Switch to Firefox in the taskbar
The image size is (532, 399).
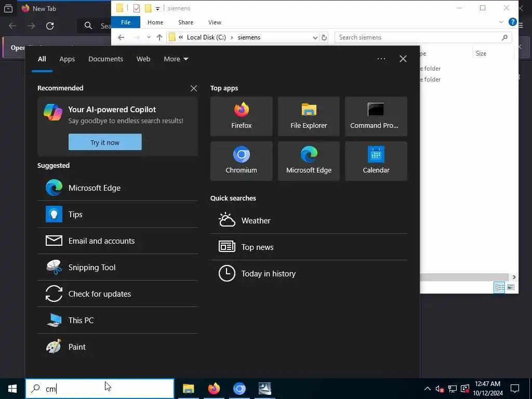[214, 389]
